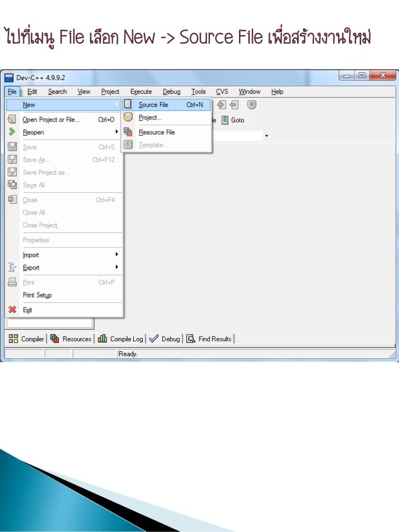Viewport: 399px width, 532px height.
Task: Click the Source File blank page icon
Action: coord(128,104)
